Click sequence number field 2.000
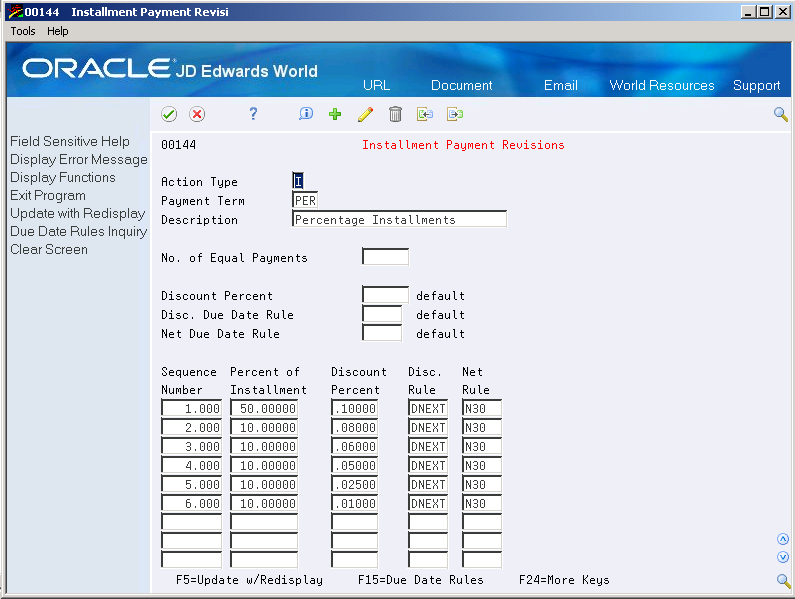795x599 pixels. click(x=192, y=428)
